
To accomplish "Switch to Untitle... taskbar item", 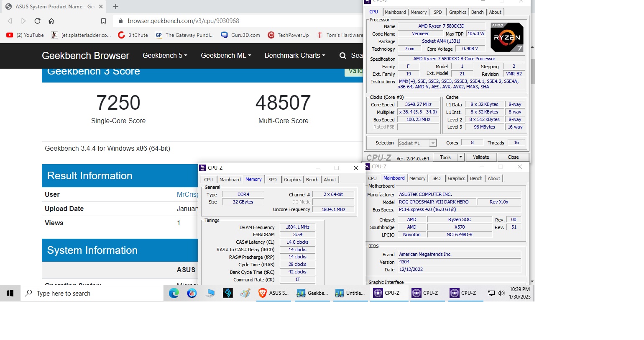I will (351, 293).
